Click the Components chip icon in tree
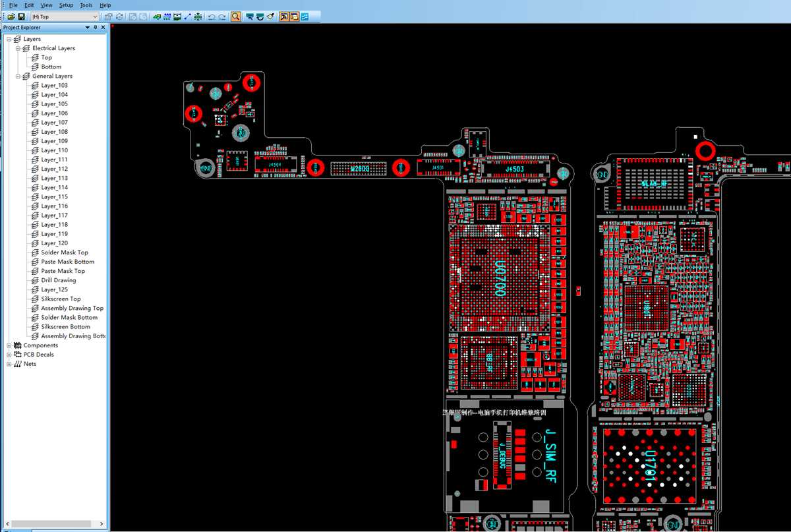This screenshot has height=532, width=791. click(18, 345)
